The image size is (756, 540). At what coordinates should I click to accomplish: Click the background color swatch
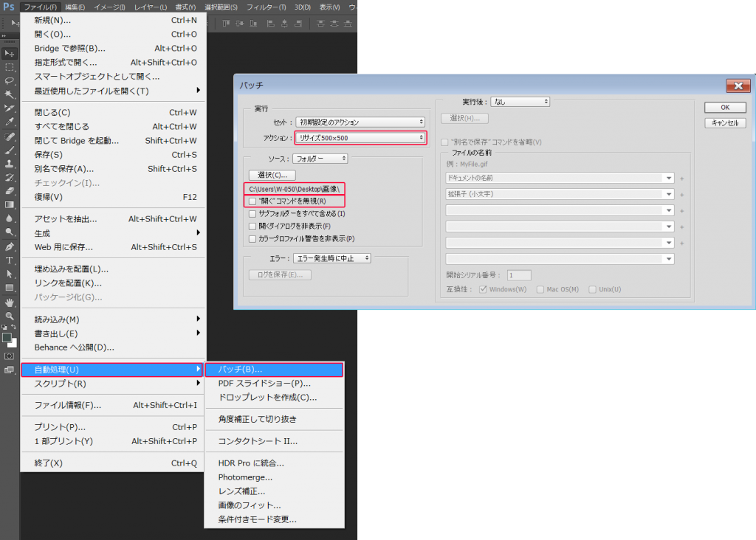point(13,344)
